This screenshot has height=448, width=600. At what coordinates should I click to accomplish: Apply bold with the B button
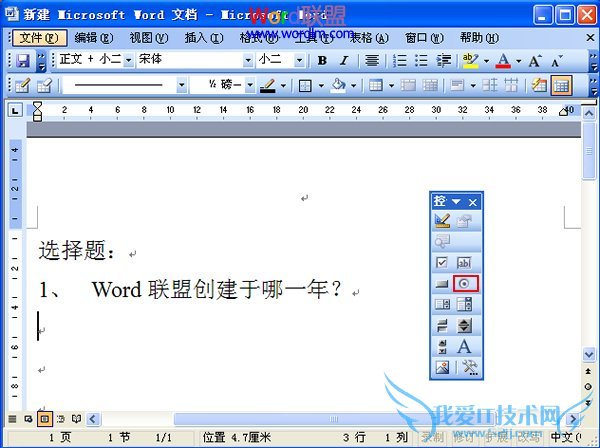click(322, 61)
